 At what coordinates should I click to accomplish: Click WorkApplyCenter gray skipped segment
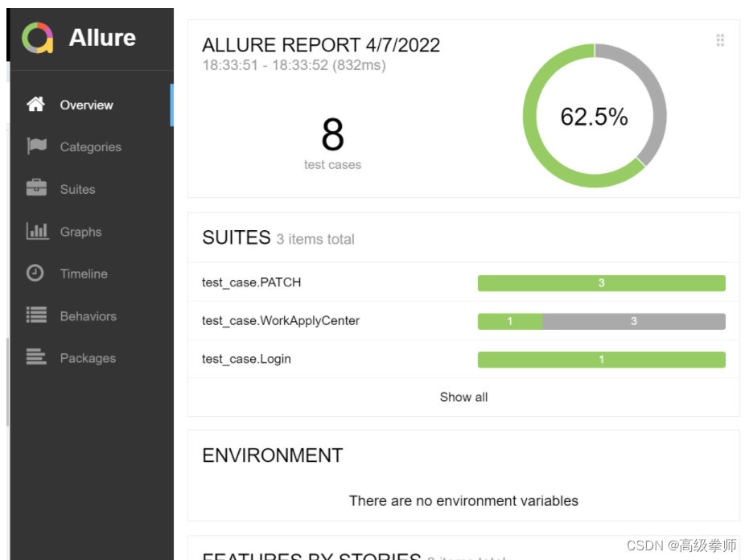click(634, 321)
